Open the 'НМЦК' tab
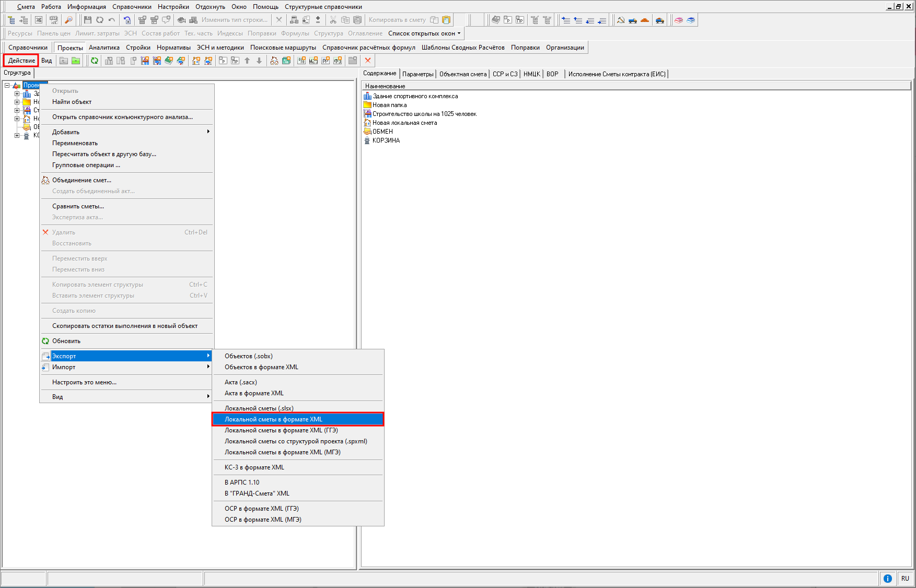The image size is (916, 588). pos(531,74)
